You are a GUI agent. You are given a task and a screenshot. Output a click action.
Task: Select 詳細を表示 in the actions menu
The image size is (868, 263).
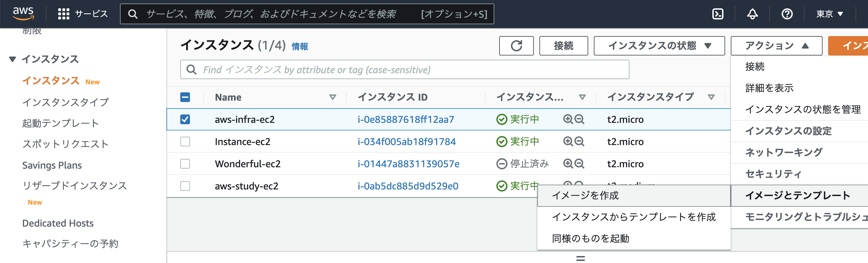(799, 88)
